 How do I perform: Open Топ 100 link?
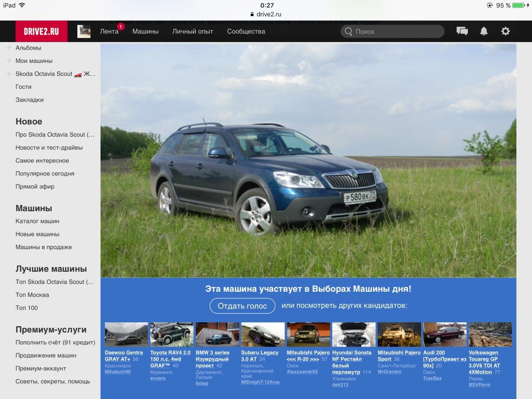(27, 308)
